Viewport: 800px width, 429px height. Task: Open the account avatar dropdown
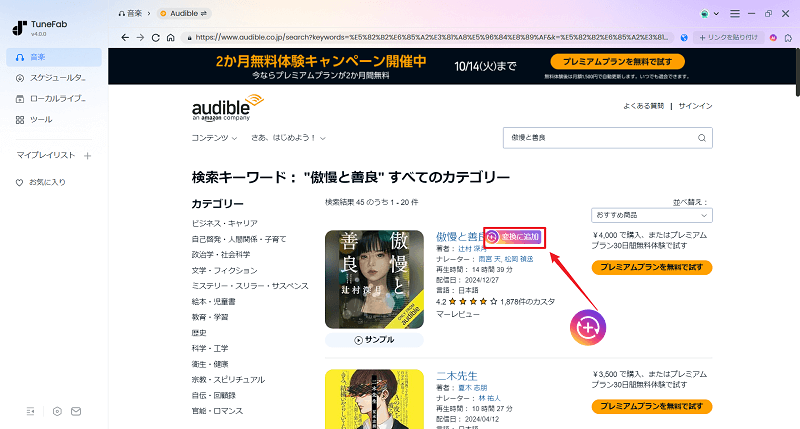[x=709, y=14]
